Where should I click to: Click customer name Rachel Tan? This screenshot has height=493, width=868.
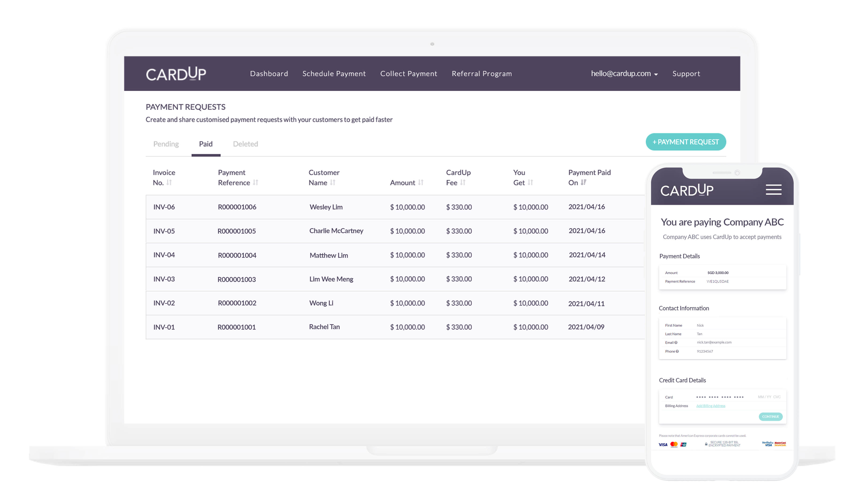(x=324, y=327)
